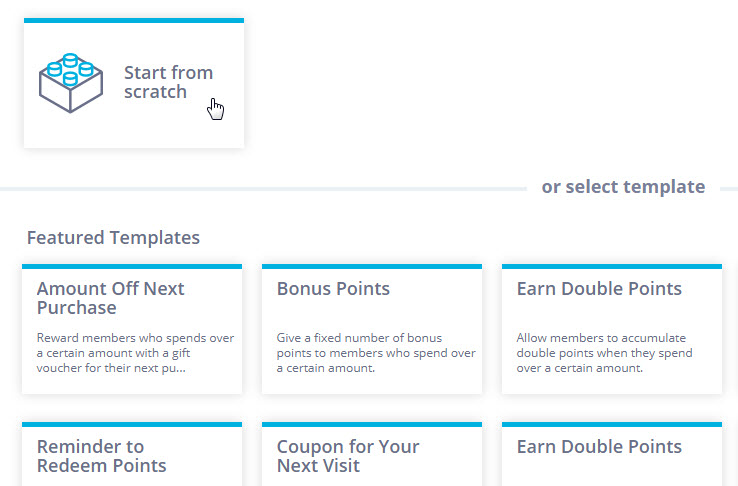This screenshot has width=738, height=486.
Task: Select the Coupon for Your Next Visit template
Action: tap(372, 455)
